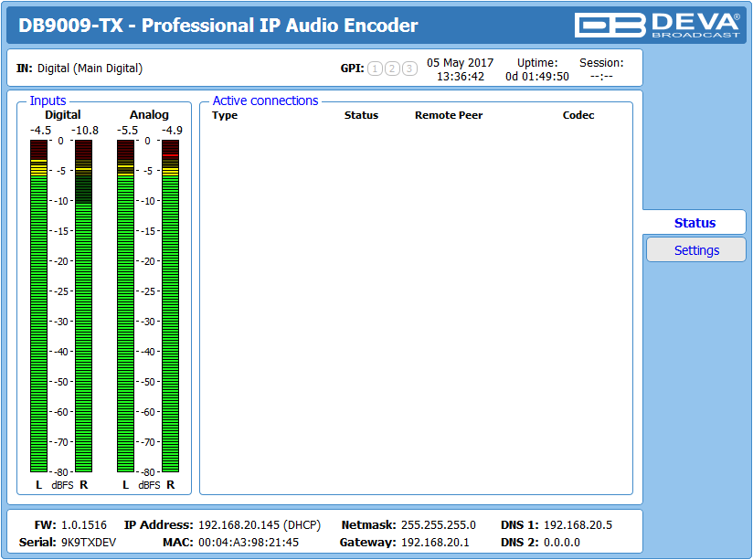Click the gateway 192.168.20.1
The height and width of the screenshot is (560, 753).
pos(435,543)
